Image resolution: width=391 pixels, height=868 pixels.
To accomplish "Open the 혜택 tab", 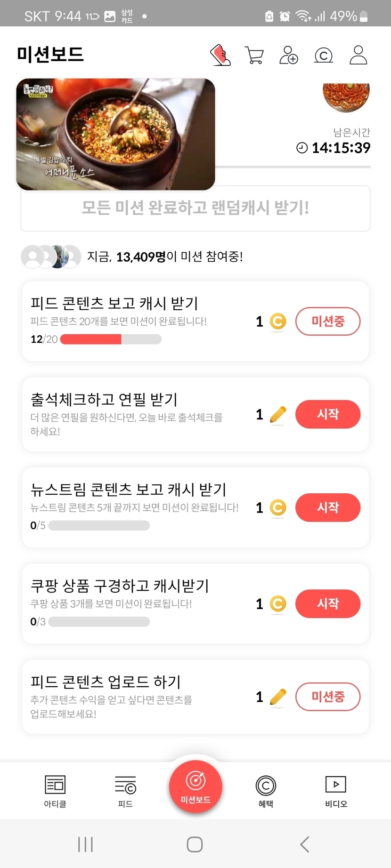I will [266, 791].
